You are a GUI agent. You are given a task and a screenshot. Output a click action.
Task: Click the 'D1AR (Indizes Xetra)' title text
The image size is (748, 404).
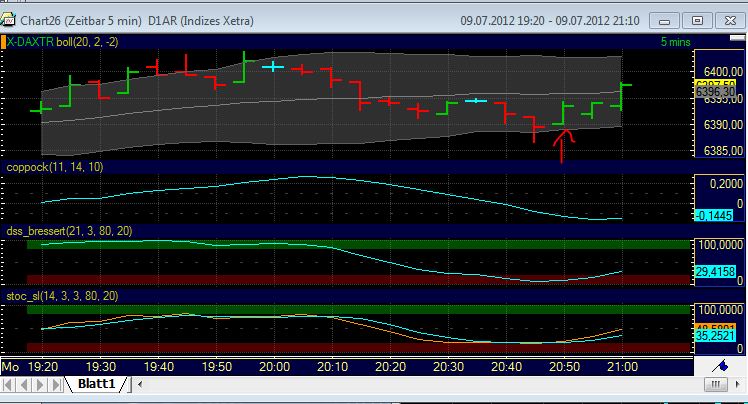point(201,21)
